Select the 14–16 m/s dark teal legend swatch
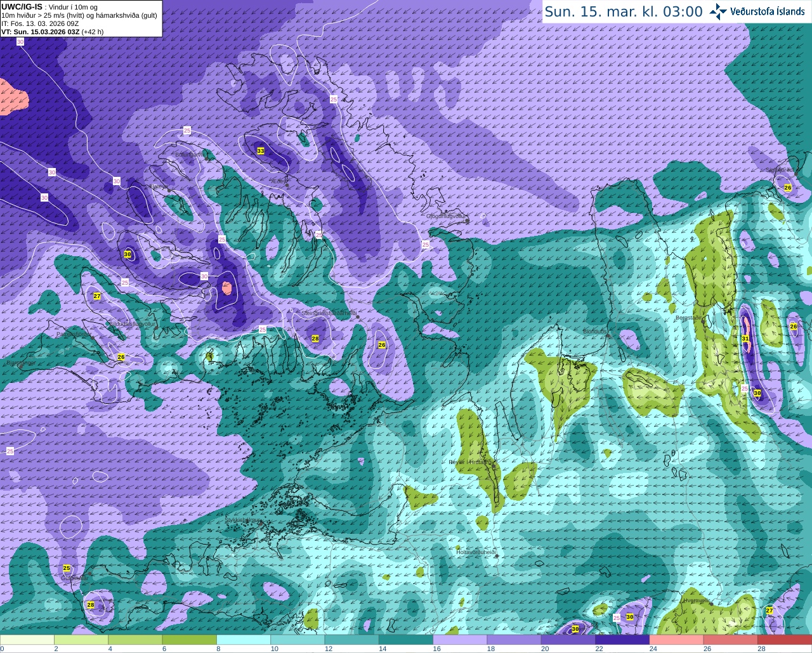The width and height of the screenshot is (812, 653). tap(406, 640)
